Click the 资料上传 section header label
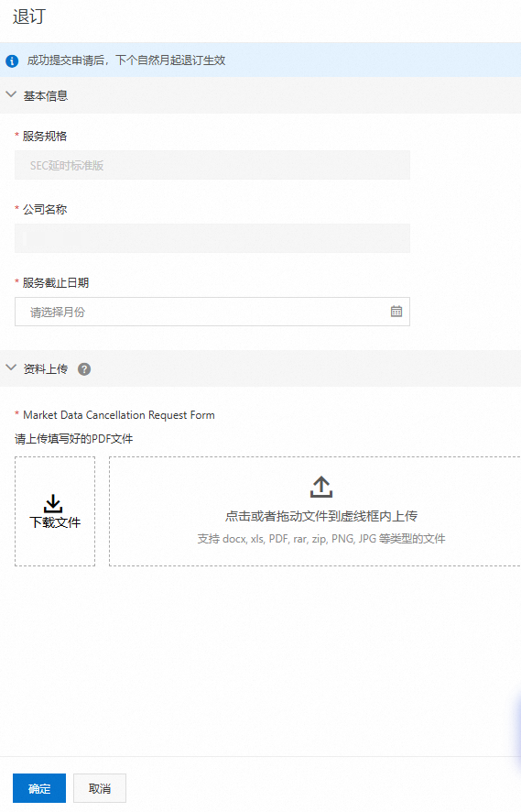This screenshot has height=812, width=521. [46, 368]
